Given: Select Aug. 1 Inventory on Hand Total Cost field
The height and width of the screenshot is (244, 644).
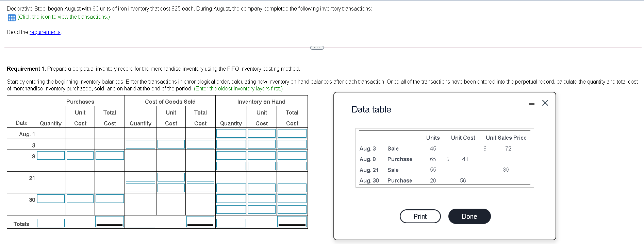Looking at the screenshot, I should point(292,133).
